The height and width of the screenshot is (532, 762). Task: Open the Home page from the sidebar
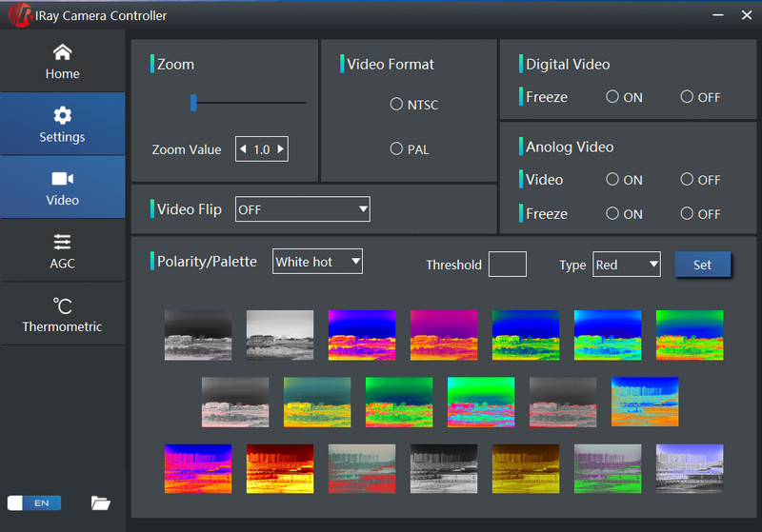(62, 61)
